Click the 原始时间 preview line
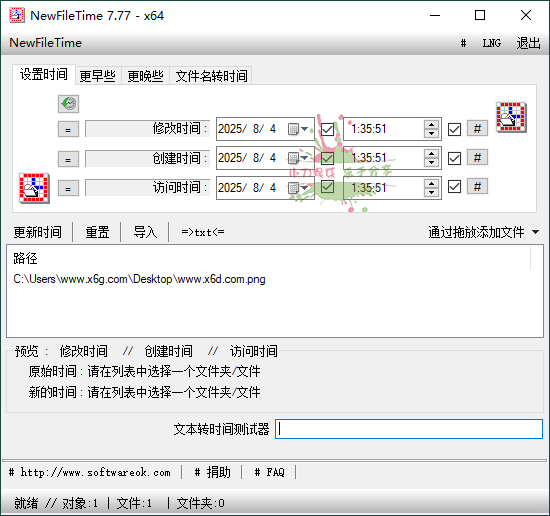This screenshot has height=516, width=550. [x=144, y=371]
